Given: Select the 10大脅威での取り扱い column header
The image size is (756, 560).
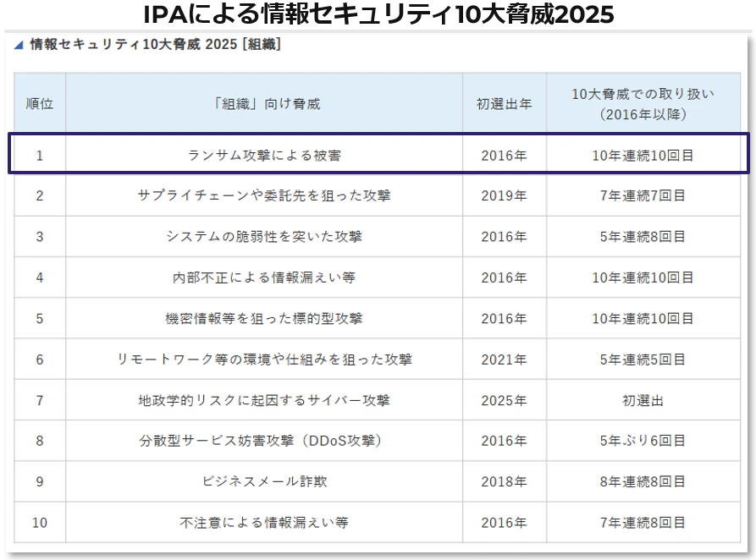Looking at the screenshot, I should (643, 103).
